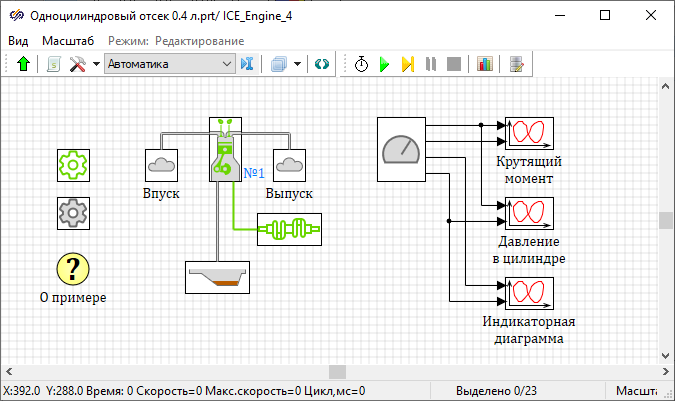Click the stopwatch timer icon
Screen dimensions: 675x401
[361, 64]
